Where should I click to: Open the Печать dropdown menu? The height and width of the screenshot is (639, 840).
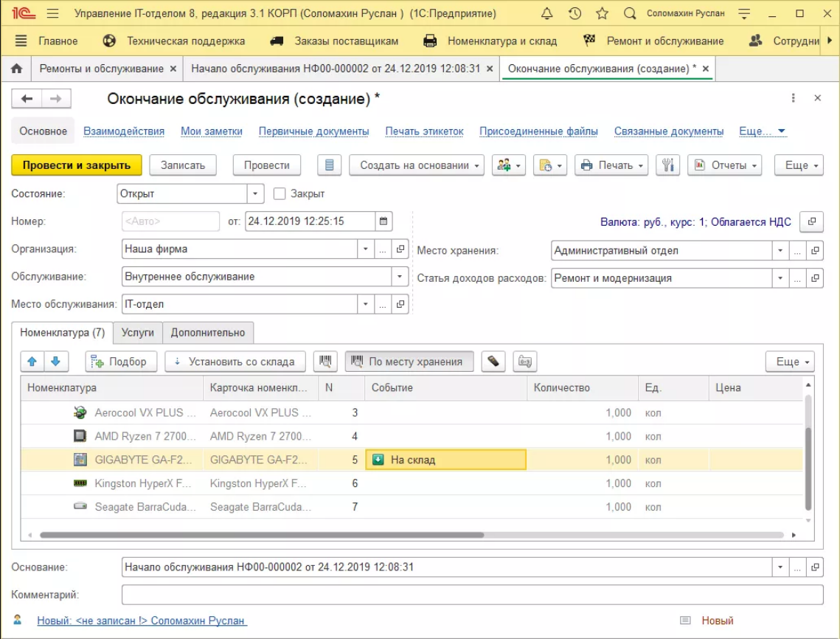click(610, 165)
